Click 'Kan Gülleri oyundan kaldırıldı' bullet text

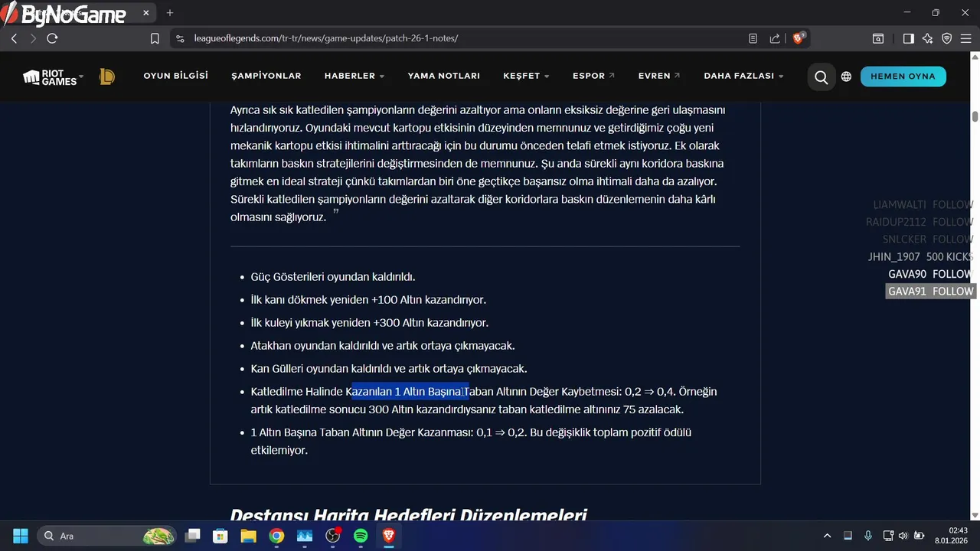(x=389, y=369)
